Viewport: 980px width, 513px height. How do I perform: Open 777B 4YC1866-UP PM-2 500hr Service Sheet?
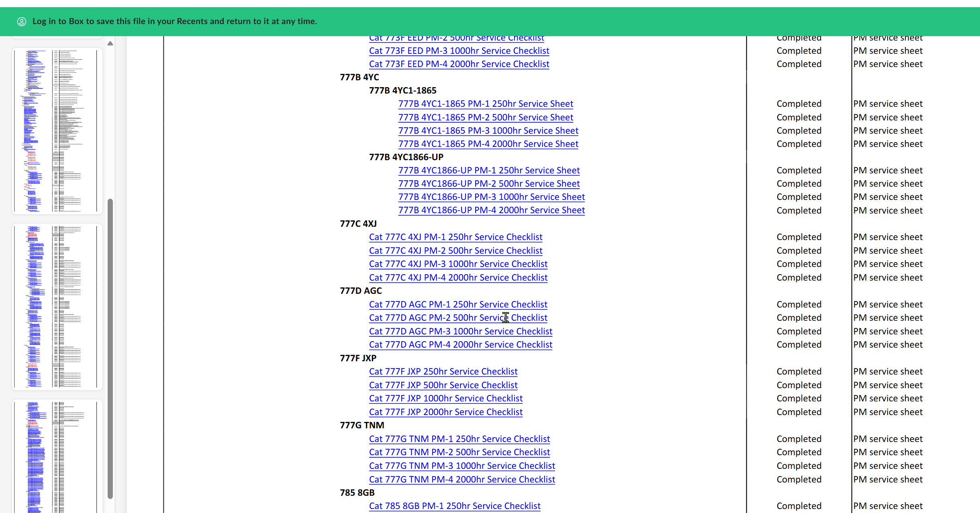tap(489, 183)
